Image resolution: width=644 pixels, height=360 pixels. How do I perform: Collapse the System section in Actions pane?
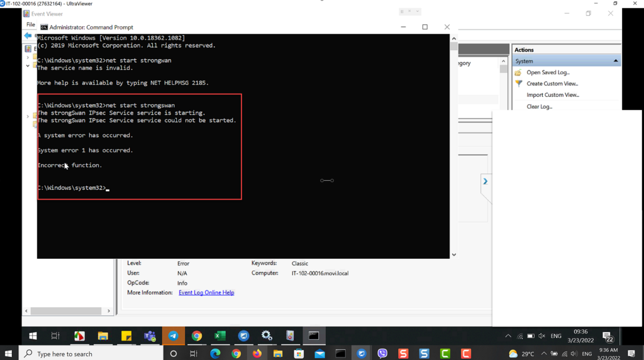(x=616, y=61)
